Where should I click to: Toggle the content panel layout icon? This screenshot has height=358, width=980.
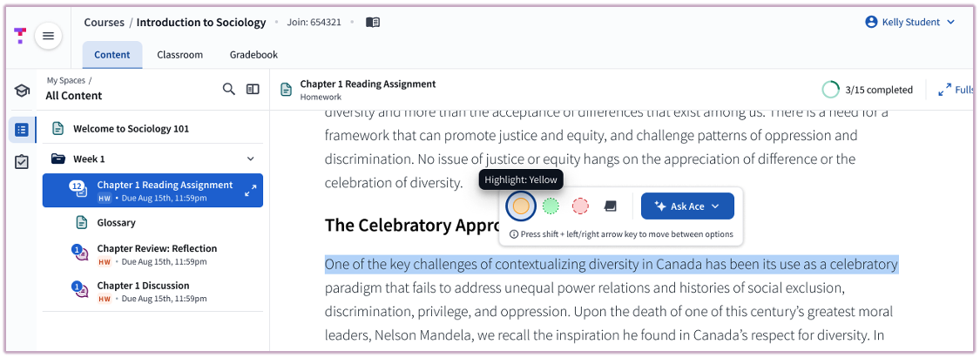[253, 89]
